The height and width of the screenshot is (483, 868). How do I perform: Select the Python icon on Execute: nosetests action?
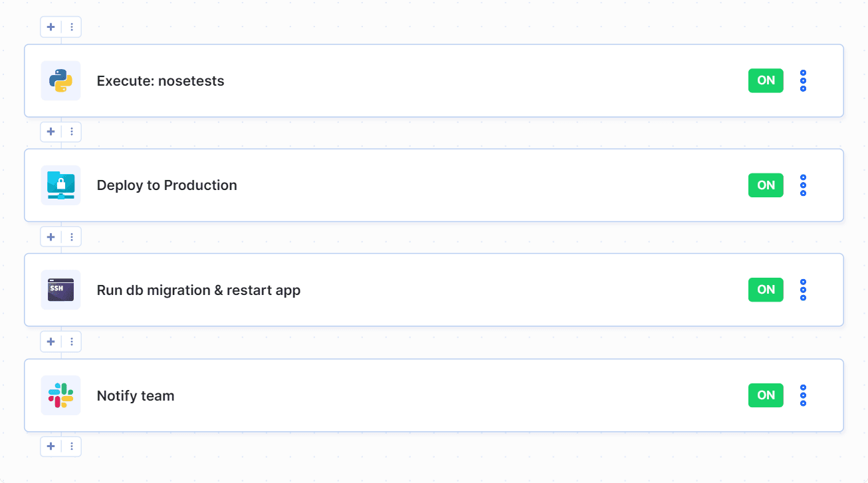pyautogui.click(x=60, y=80)
